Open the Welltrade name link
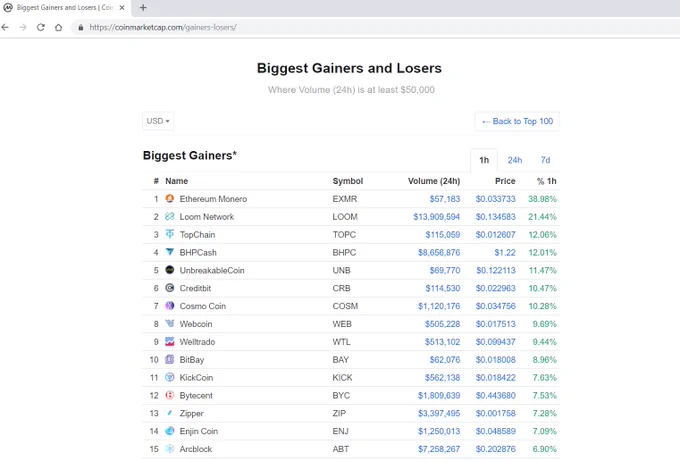 click(197, 342)
